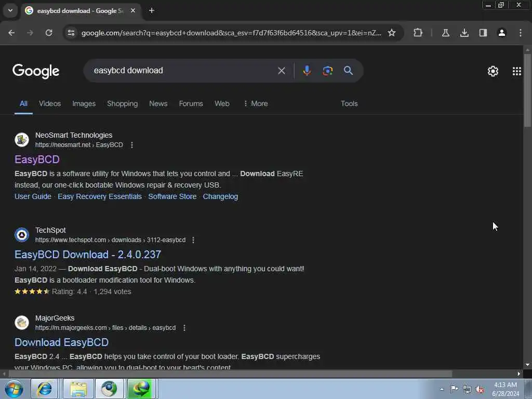Reload the page with the refresh icon
Screen dimensions: 532x399
pos(49,33)
